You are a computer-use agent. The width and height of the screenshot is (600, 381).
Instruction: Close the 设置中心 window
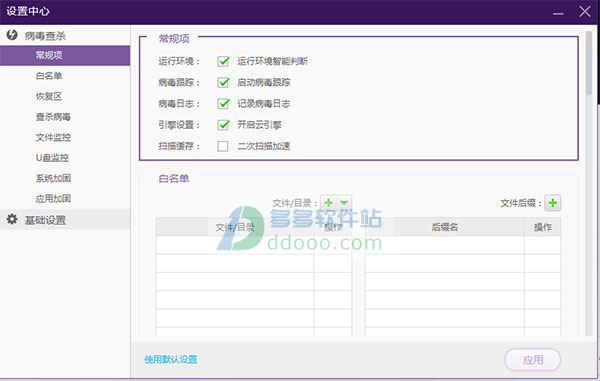(x=585, y=11)
